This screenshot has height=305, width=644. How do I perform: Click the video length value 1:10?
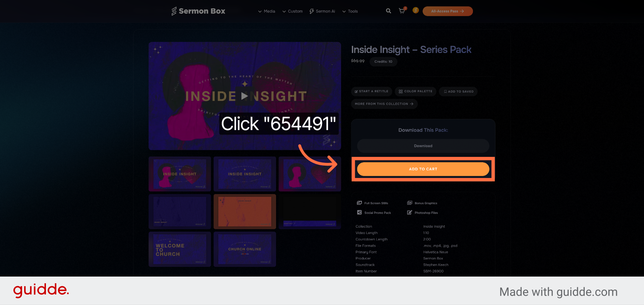click(x=426, y=233)
